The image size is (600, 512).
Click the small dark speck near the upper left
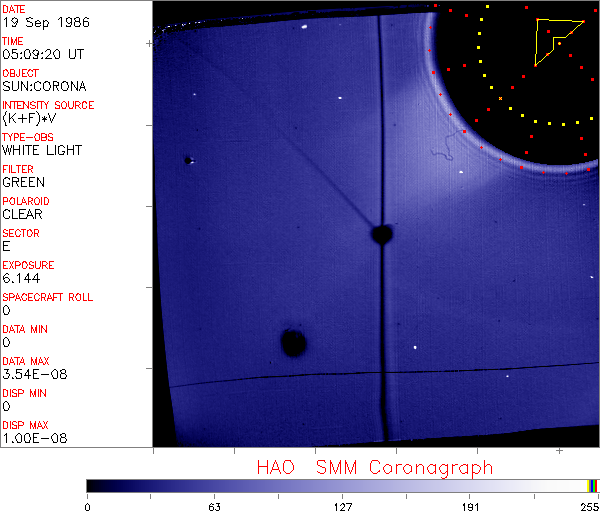(187, 160)
